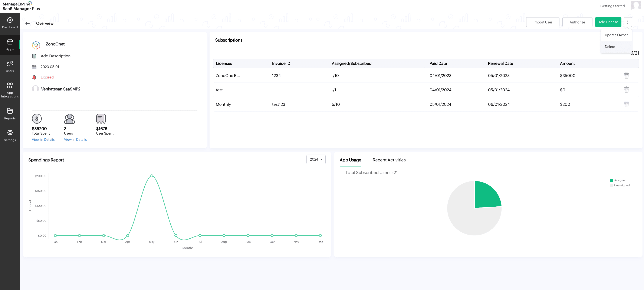This screenshot has width=644, height=290.
Task: Switch to the Recent Activities tab
Action: (x=389, y=160)
